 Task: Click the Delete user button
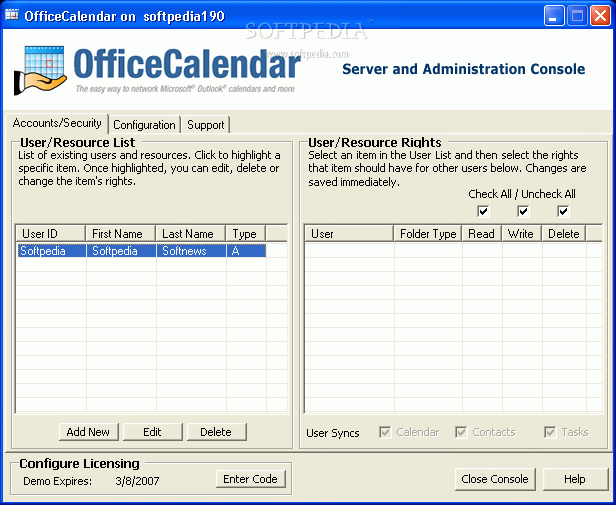click(216, 432)
